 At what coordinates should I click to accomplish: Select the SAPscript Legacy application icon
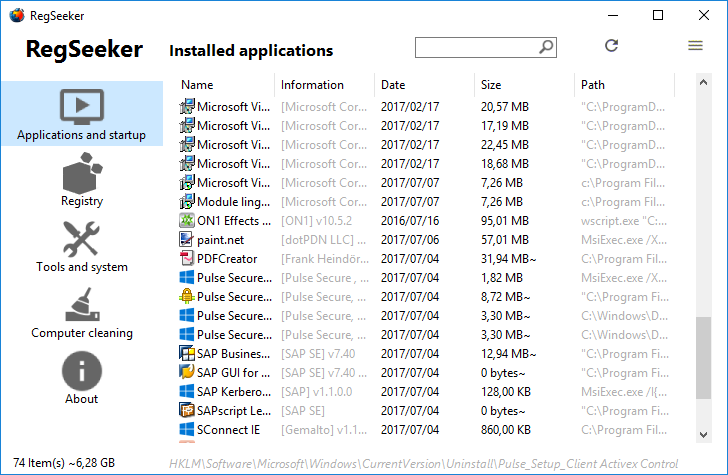click(187, 410)
